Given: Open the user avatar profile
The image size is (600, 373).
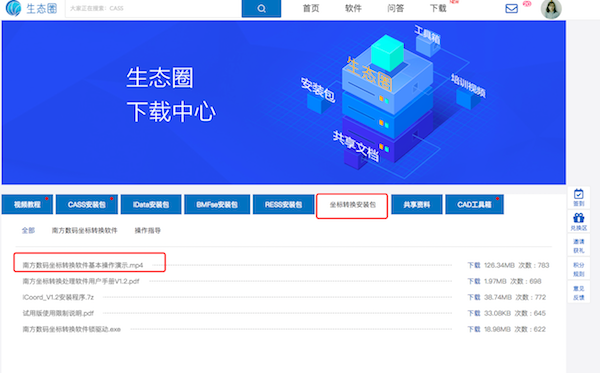Looking at the screenshot, I should click(551, 9).
